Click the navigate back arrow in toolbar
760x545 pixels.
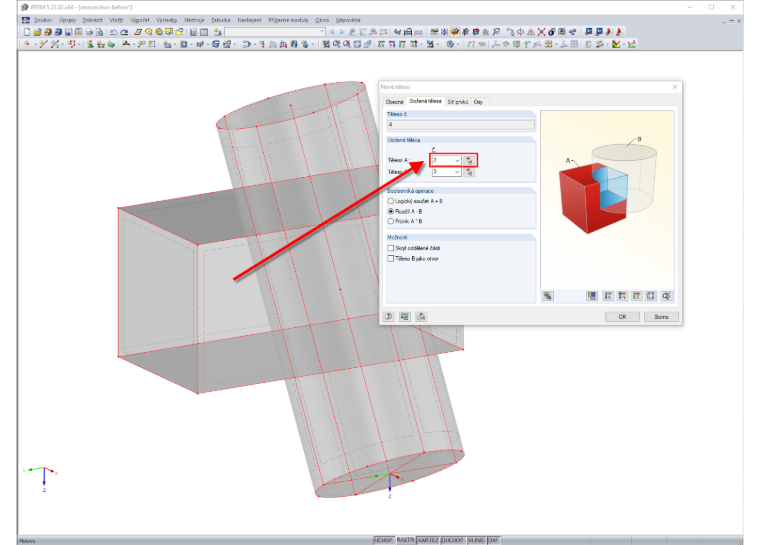tap(332, 32)
